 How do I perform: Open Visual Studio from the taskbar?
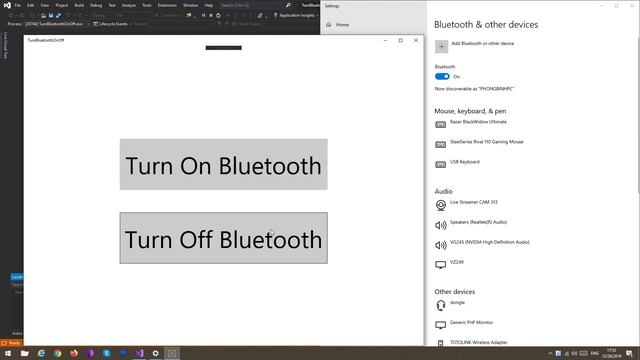coord(139,353)
